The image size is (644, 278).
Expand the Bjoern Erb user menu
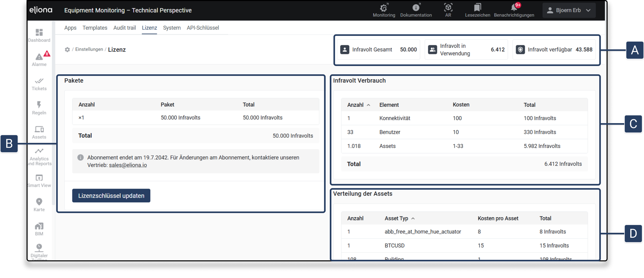pyautogui.click(x=569, y=10)
